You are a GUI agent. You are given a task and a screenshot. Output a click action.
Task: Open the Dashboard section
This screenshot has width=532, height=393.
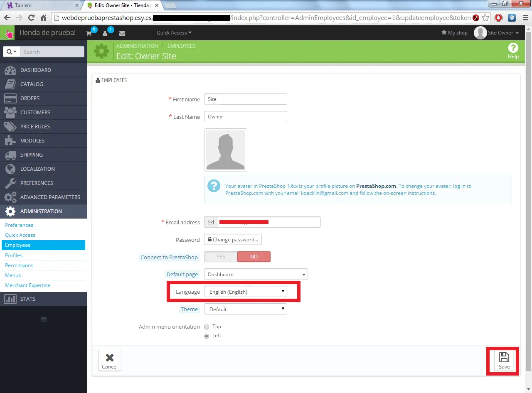44,70
